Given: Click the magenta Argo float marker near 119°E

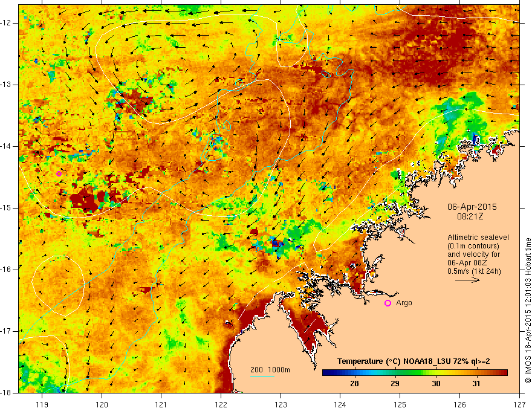Looking at the screenshot, I should pyautogui.click(x=59, y=173).
